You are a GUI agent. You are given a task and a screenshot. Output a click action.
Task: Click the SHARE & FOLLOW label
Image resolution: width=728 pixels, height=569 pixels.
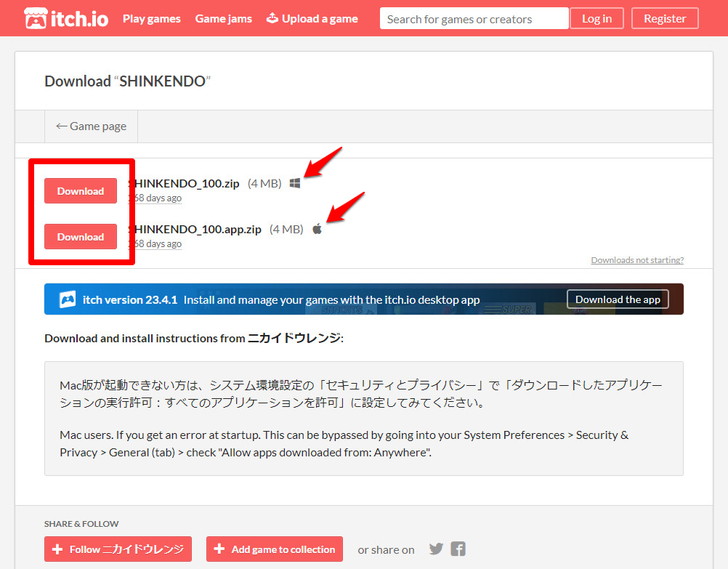point(81,524)
